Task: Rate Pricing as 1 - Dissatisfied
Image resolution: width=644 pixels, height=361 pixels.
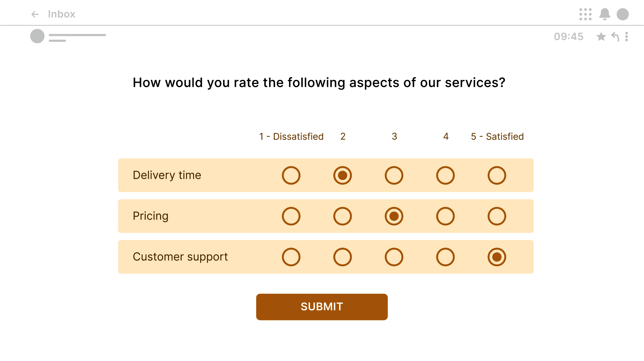Action: (291, 216)
